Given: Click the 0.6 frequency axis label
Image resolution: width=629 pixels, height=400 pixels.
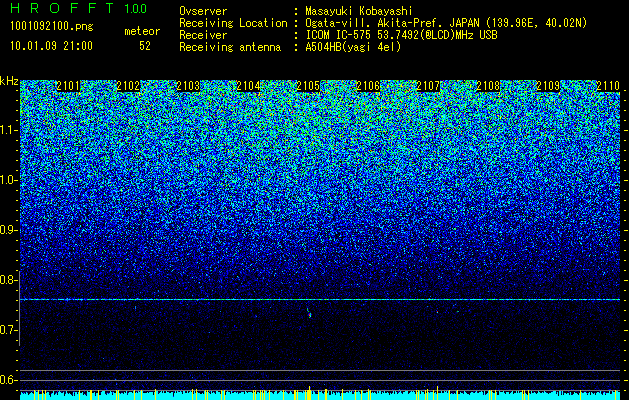Looking at the screenshot, I should [x=8, y=380].
